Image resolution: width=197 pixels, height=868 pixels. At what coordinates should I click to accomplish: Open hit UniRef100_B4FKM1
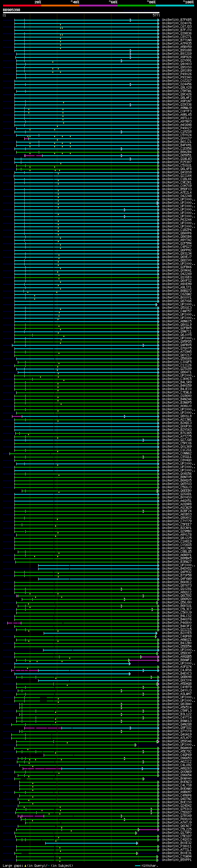(177, 145)
